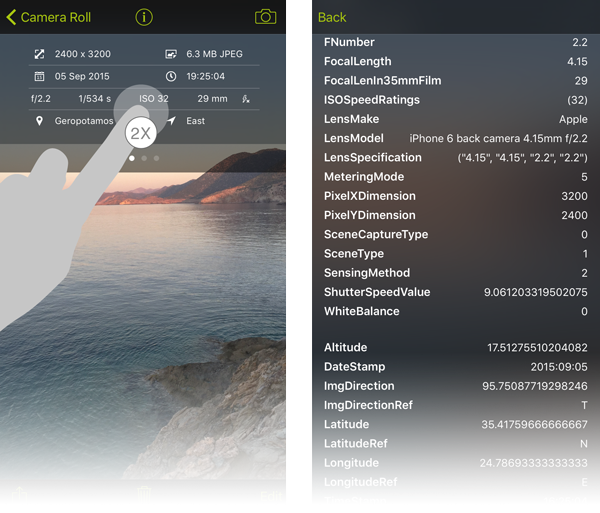The width and height of the screenshot is (600, 513).
Task: Tap the compass direction arrow icon
Action: [171, 121]
